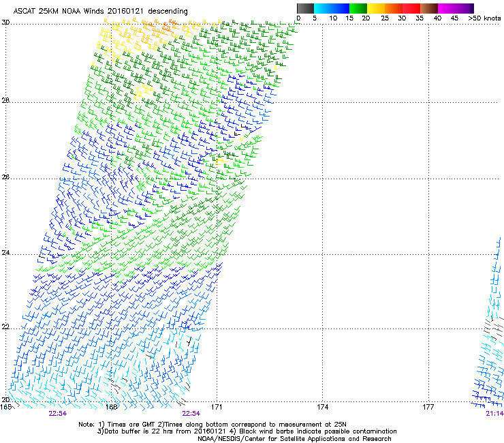Click the '>50 knots' legend label
This screenshot has height=443, width=504.
point(484,18)
